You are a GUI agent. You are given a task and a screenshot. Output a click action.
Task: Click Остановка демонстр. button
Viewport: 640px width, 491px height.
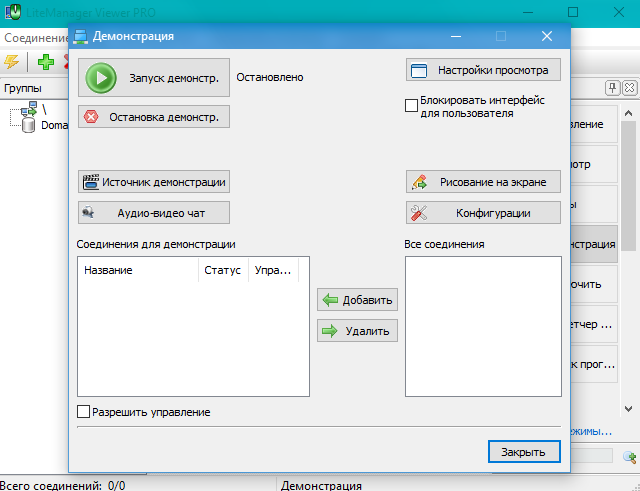(154, 117)
